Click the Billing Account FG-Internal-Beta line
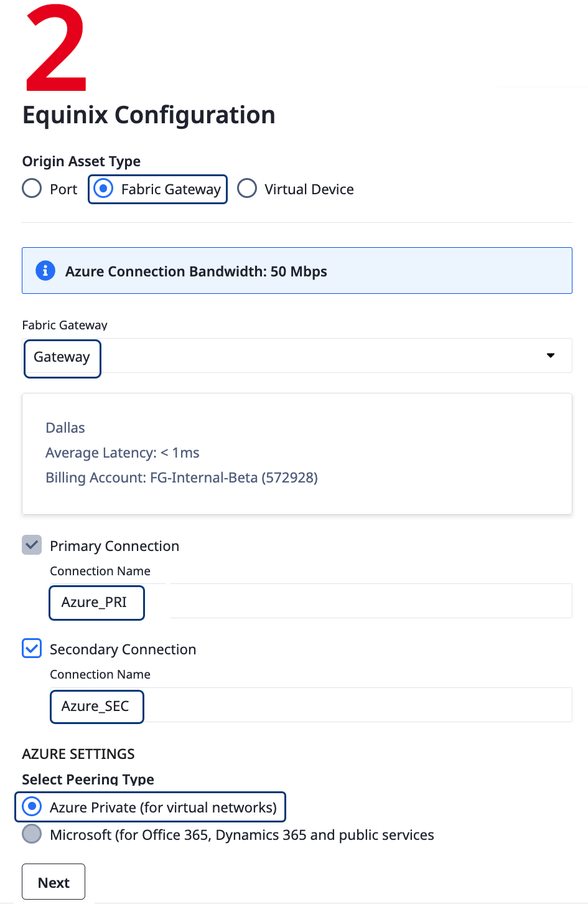Viewport: 588px width, 904px height. click(x=182, y=478)
